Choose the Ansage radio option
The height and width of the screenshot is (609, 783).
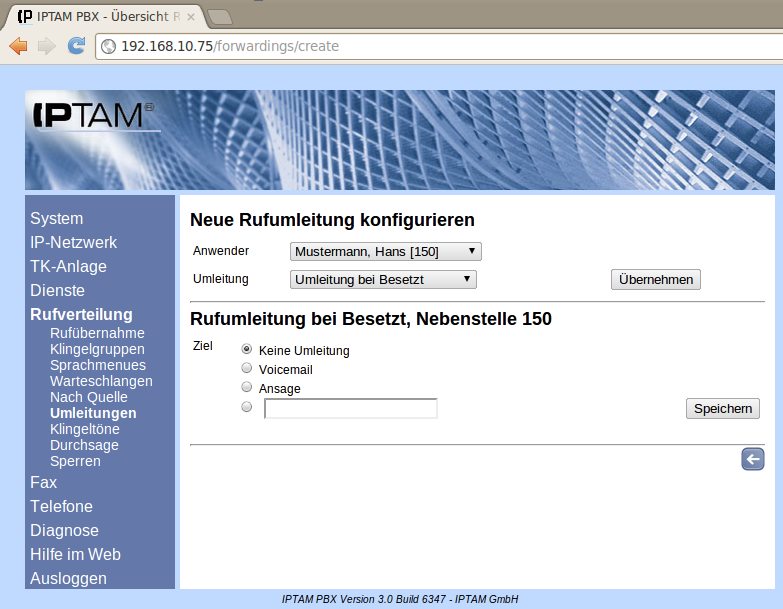246,387
